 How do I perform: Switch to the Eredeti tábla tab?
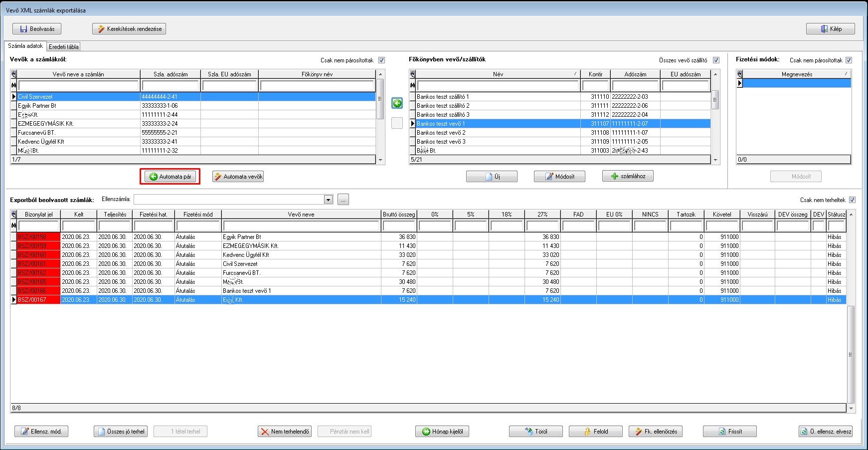tap(64, 47)
